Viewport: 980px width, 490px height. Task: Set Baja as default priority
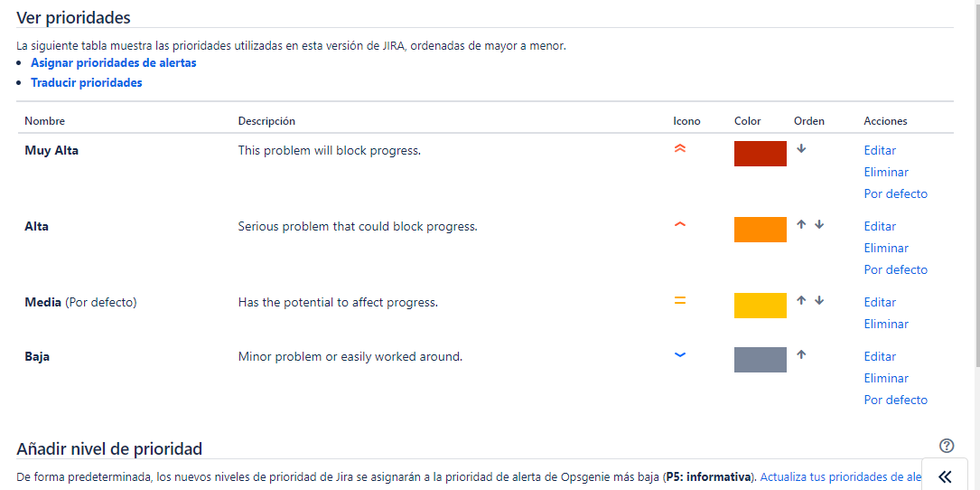[x=895, y=400]
